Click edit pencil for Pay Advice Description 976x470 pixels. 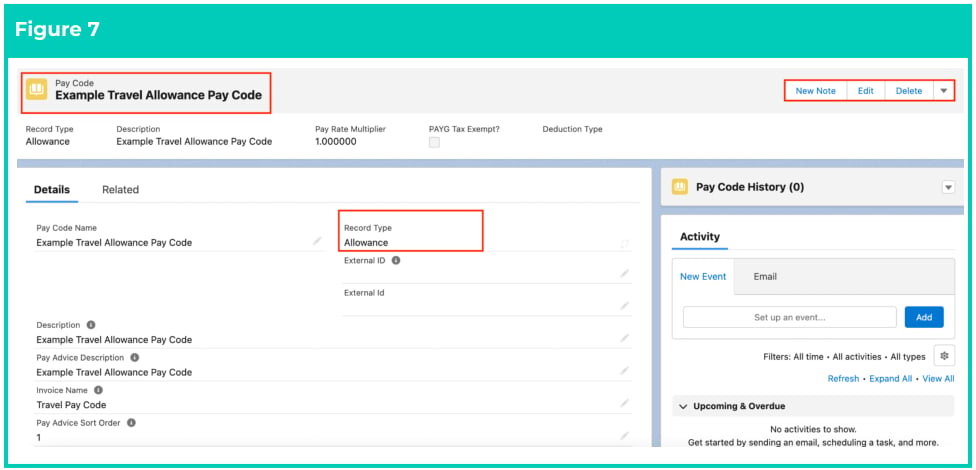coord(624,370)
